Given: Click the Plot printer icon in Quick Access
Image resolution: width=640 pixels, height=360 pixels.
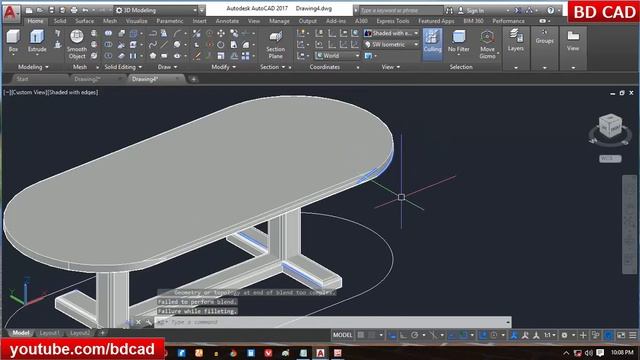Looking at the screenshot, I should [74, 10].
